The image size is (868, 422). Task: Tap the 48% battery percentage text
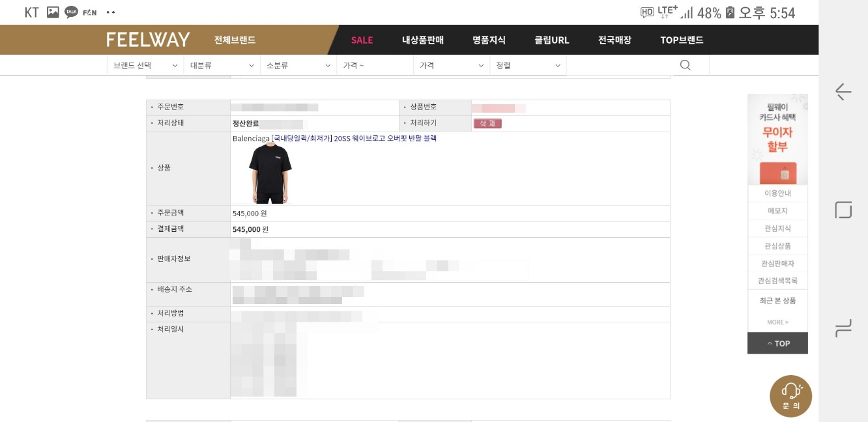709,12
